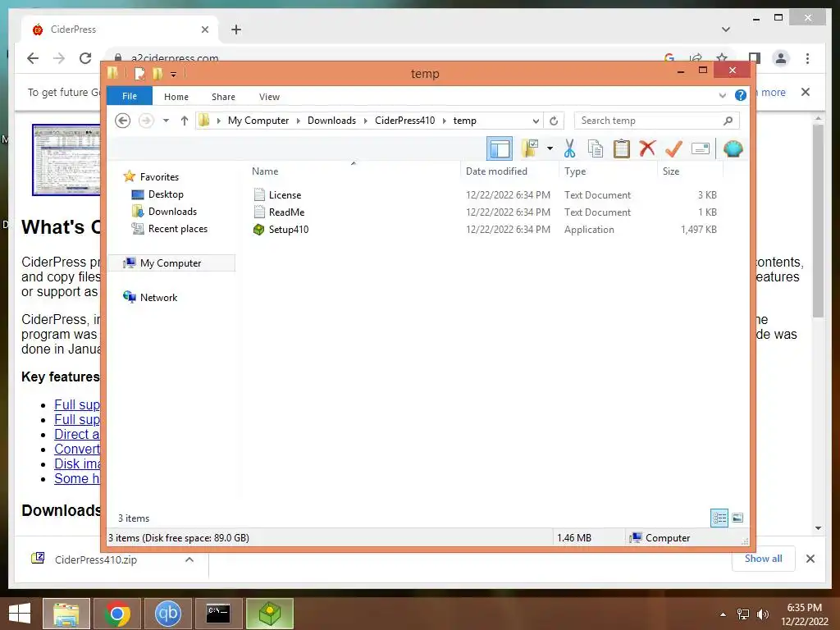Click the search magnifier icon
Image resolution: width=840 pixels, height=630 pixels.
coord(728,121)
